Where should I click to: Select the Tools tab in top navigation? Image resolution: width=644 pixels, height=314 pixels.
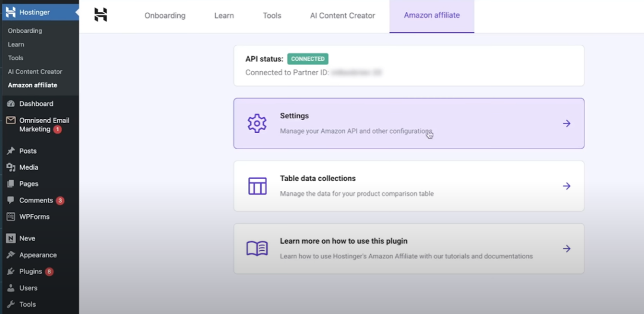tap(272, 16)
